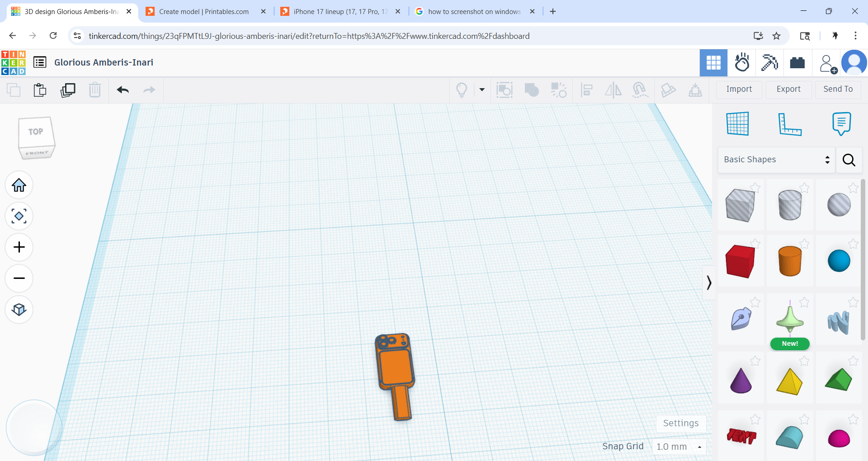This screenshot has width=868, height=461.
Task: Switch to Create model Printables tab
Action: (204, 11)
